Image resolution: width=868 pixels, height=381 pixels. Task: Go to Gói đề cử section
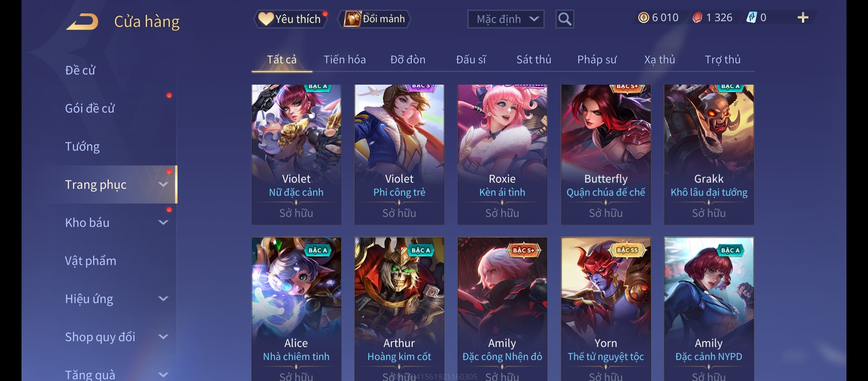point(90,108)
